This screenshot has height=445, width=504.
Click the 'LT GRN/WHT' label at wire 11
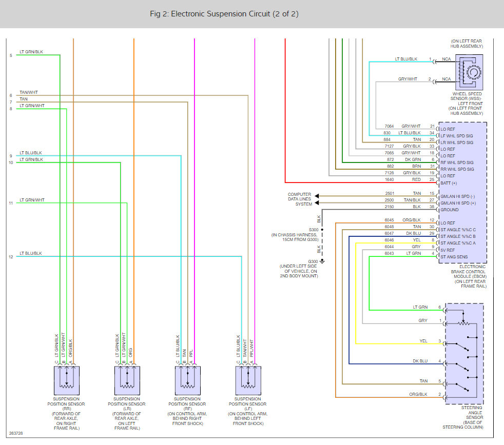pyautogui.click(x=32, y=200)
